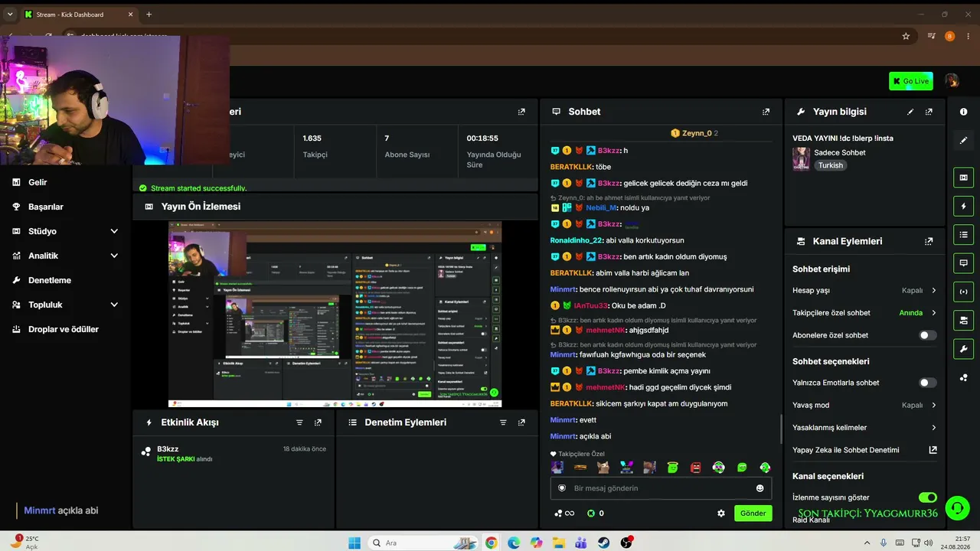Click the Go Live button

click(910, 80)
